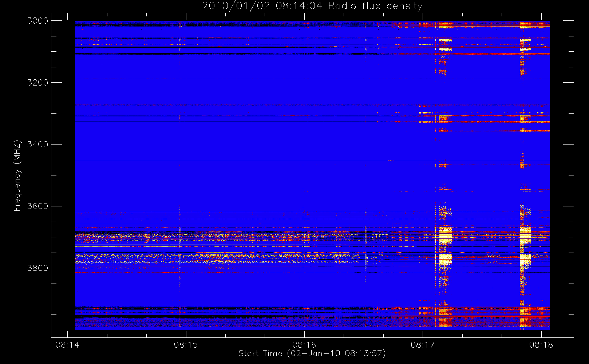Click the 08:15 time tick label
The height and width of the screenshot is (364, 589).
(186, 345)
